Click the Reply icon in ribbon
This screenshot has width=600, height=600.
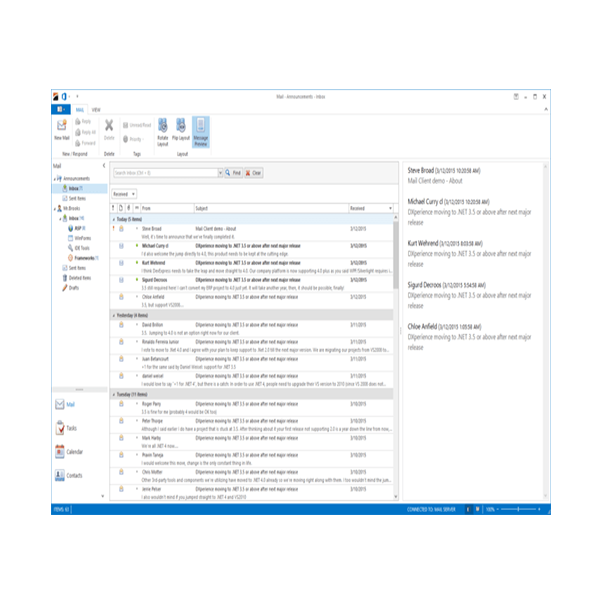78,121
